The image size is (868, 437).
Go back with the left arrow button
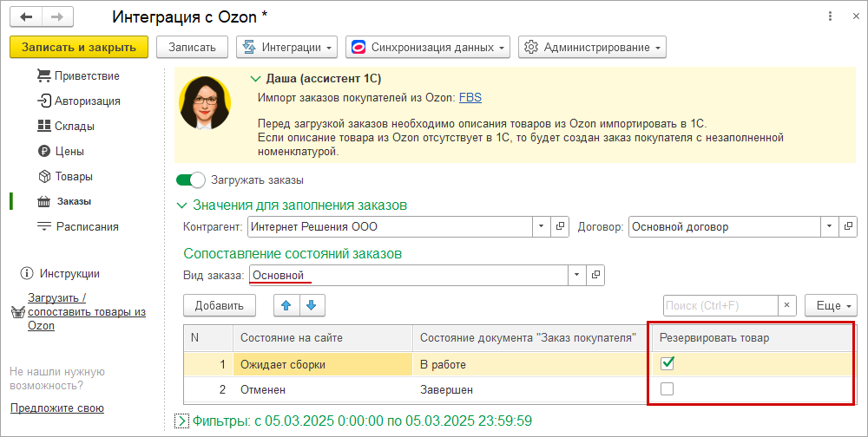pyautogui.click(x=26, y=17)
